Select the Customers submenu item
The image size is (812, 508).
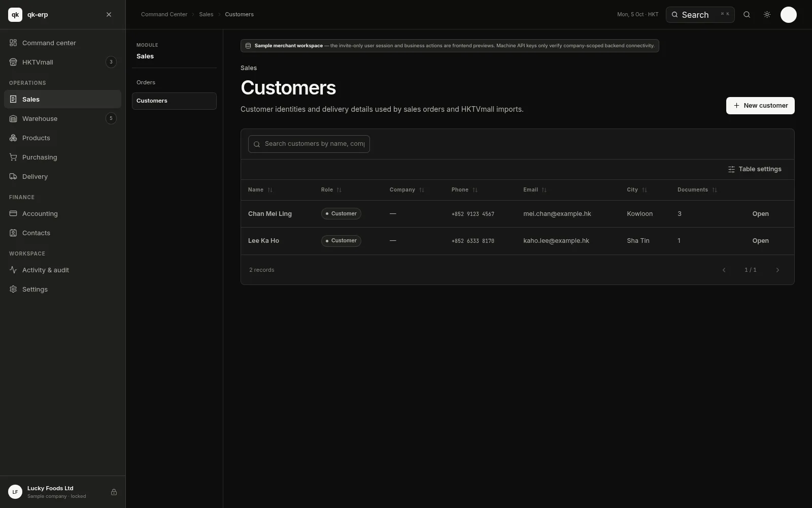tap(174, 101)
